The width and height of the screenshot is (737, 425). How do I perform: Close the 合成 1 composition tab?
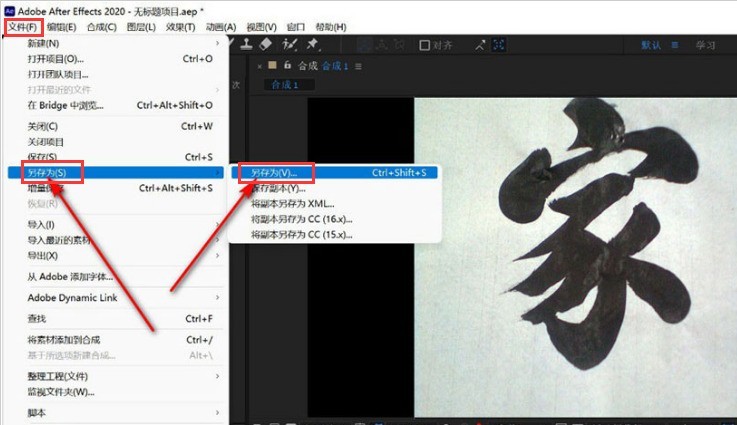(259, 66)
